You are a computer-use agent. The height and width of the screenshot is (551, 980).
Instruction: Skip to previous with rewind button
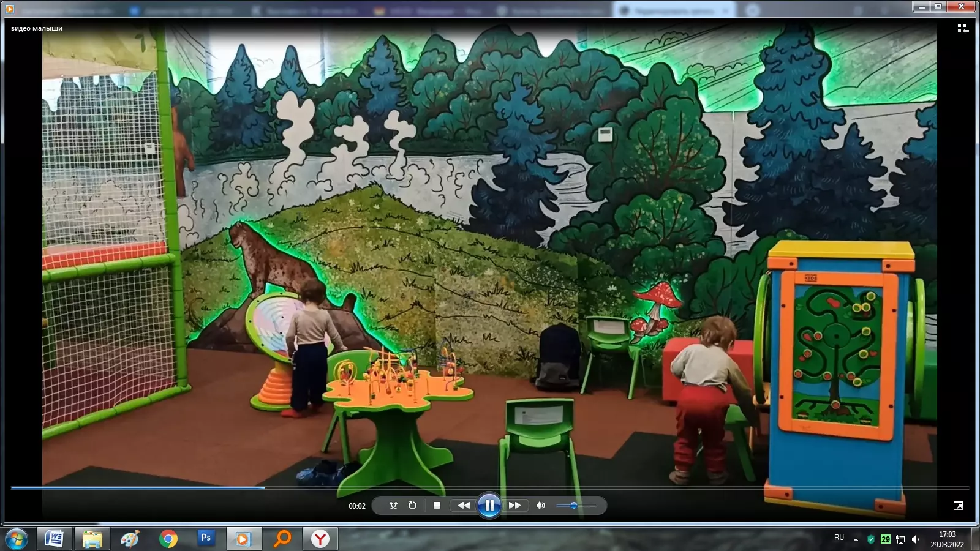[464, 506]
